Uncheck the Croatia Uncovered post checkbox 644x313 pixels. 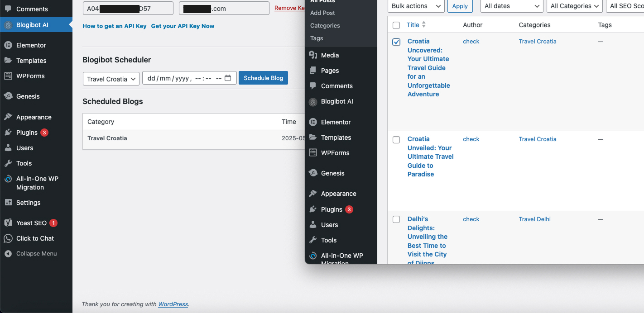click(x=396, y=42)
